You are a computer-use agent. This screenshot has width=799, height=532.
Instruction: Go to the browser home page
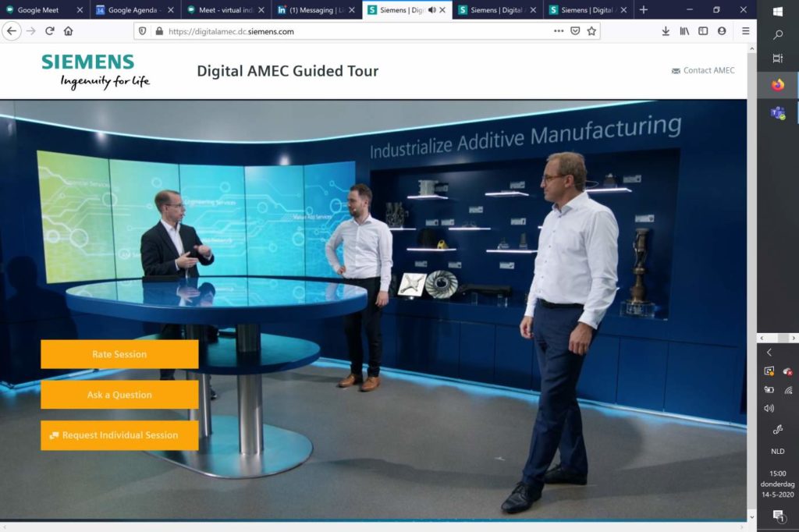69,31
